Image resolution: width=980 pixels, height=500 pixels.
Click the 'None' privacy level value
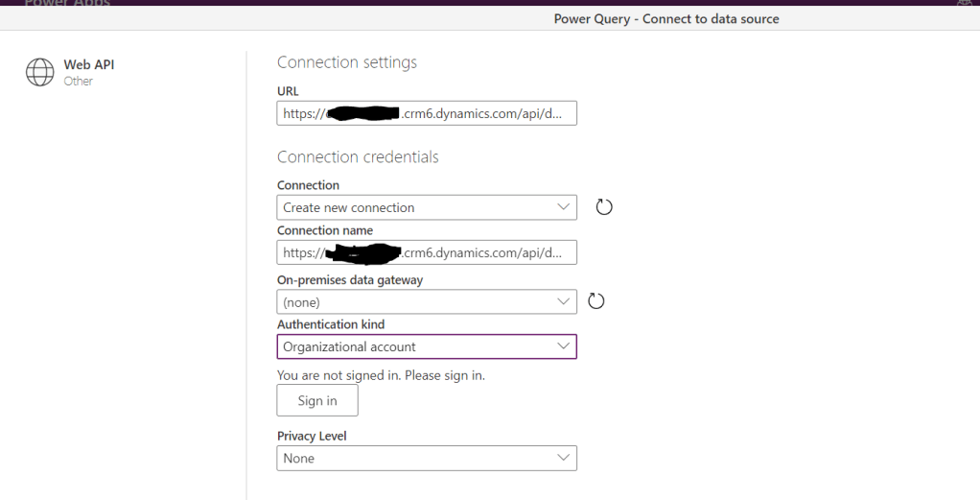point(299,459)
